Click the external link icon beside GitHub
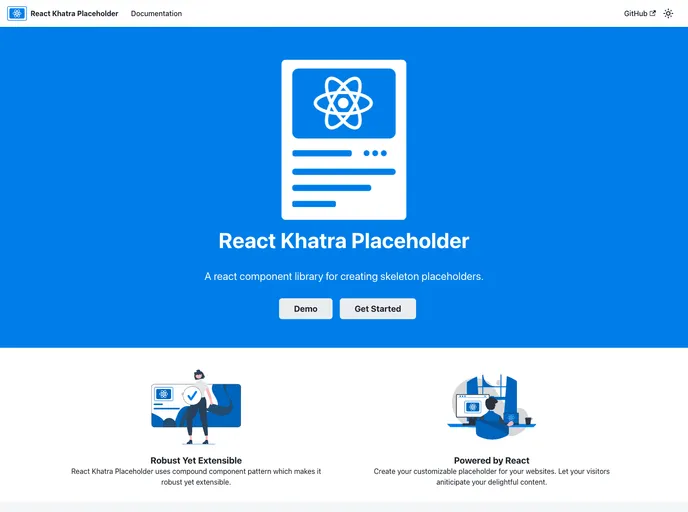 [x=653, y=14]
